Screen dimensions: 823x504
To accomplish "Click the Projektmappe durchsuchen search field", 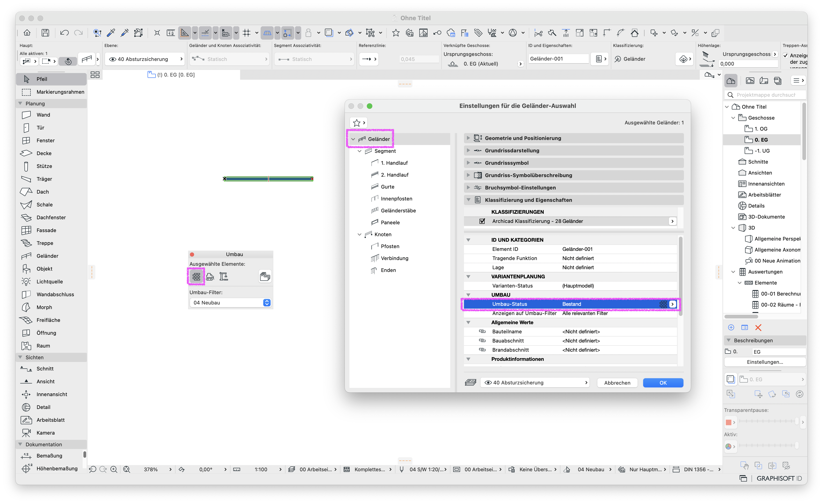I will coord(765,95).
